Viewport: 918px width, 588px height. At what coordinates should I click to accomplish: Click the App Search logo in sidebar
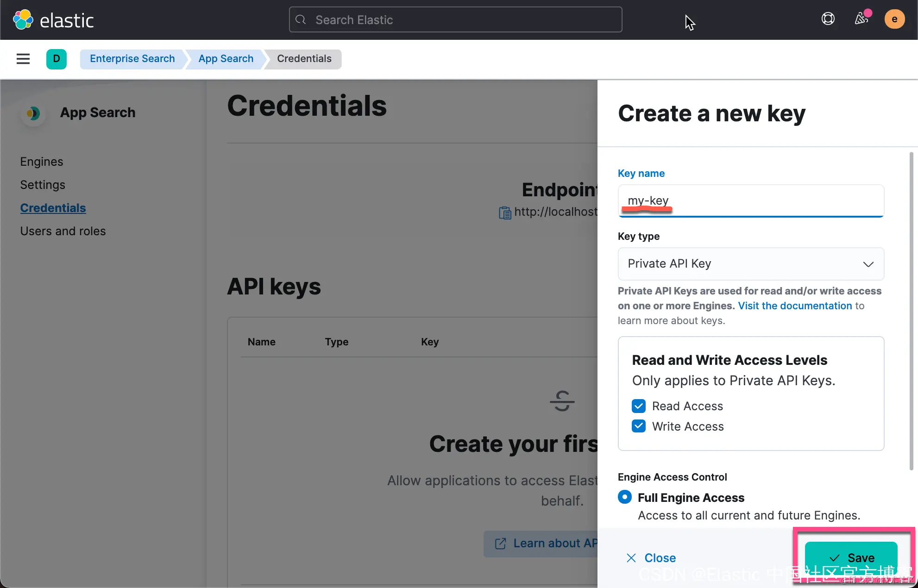click(x=33, y=113)
